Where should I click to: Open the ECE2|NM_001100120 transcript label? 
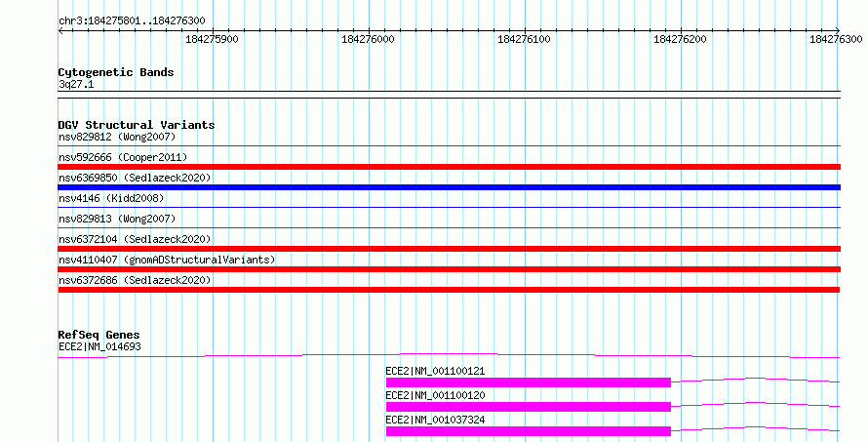click(x=435, y=395)
